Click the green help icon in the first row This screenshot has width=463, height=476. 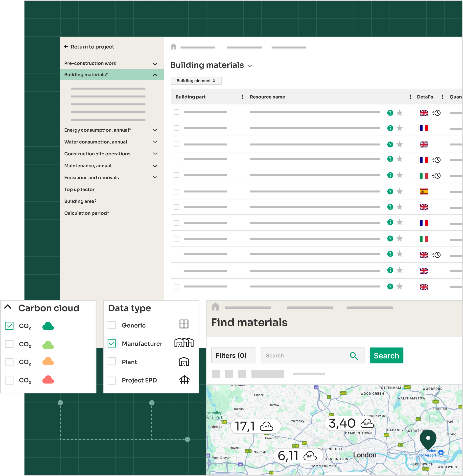[390, 113]
